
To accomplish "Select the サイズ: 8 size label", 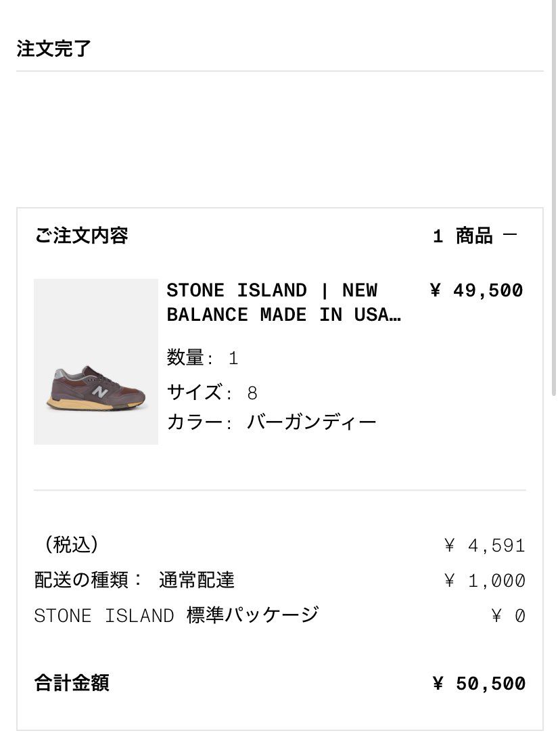I will (203, 393).
